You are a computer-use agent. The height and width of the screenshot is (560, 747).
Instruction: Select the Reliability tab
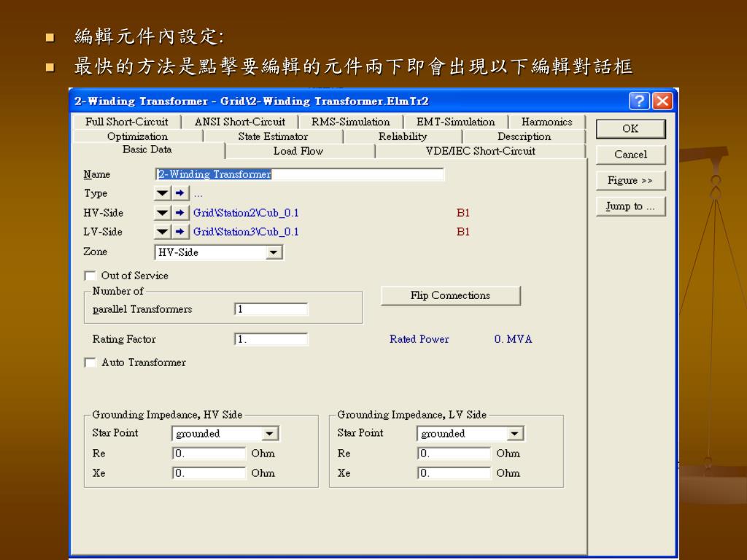point(403,136)
